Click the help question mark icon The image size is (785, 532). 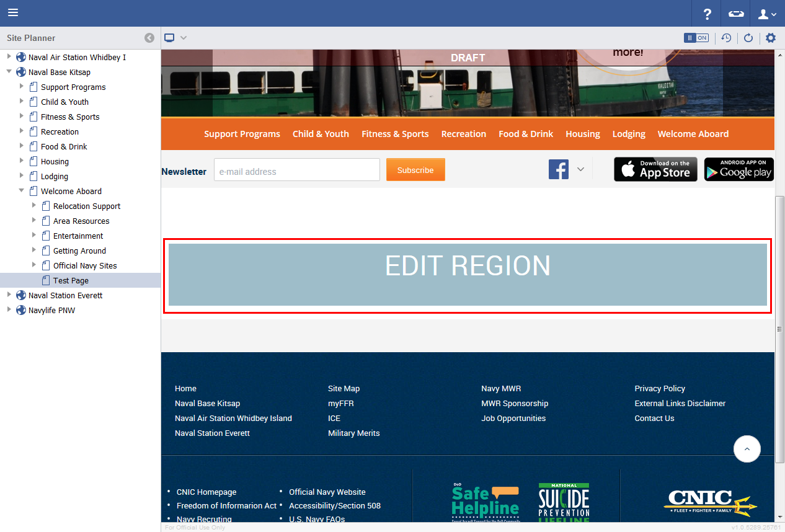pyautogui.click(x=707, y=14)
